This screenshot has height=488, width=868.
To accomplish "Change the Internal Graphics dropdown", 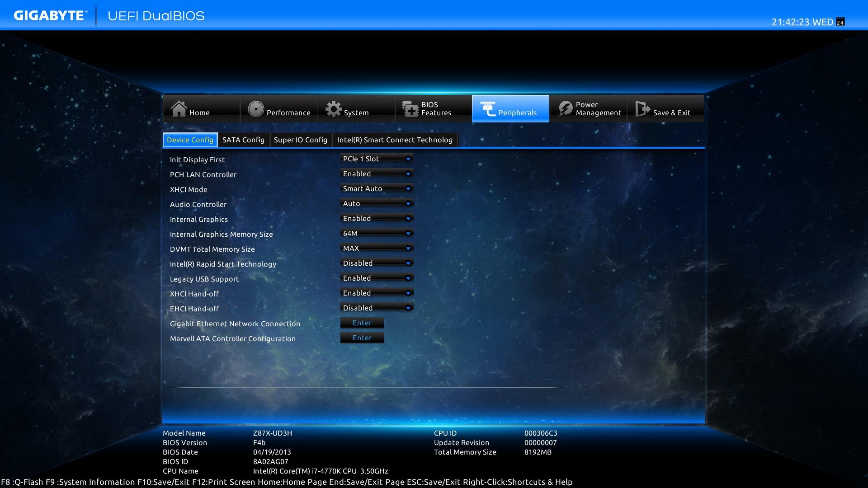I will click(377, 218).
